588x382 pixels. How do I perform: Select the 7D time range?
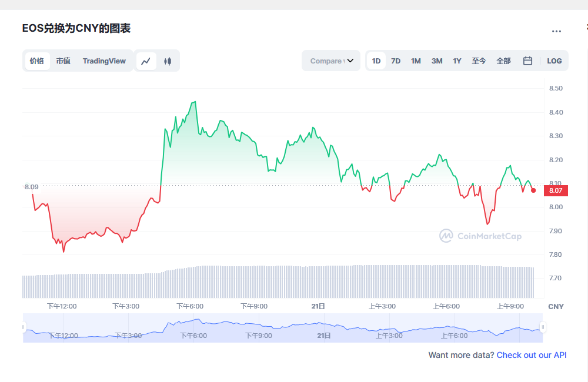coord(396,61)
